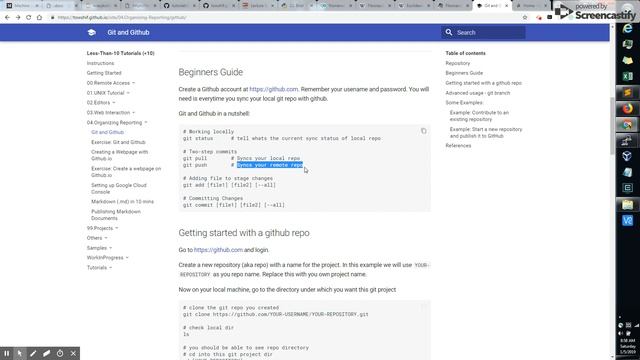Open Firefox from the taskbar
This screenshot has width=640, height=360.
coord(627,108)
